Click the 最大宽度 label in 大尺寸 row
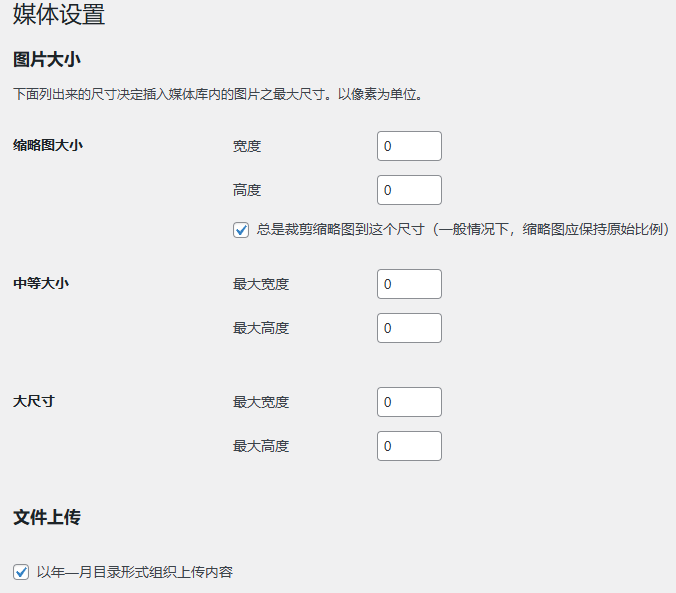The height and width of the screenshot is (593, 676). pos(261,402)
